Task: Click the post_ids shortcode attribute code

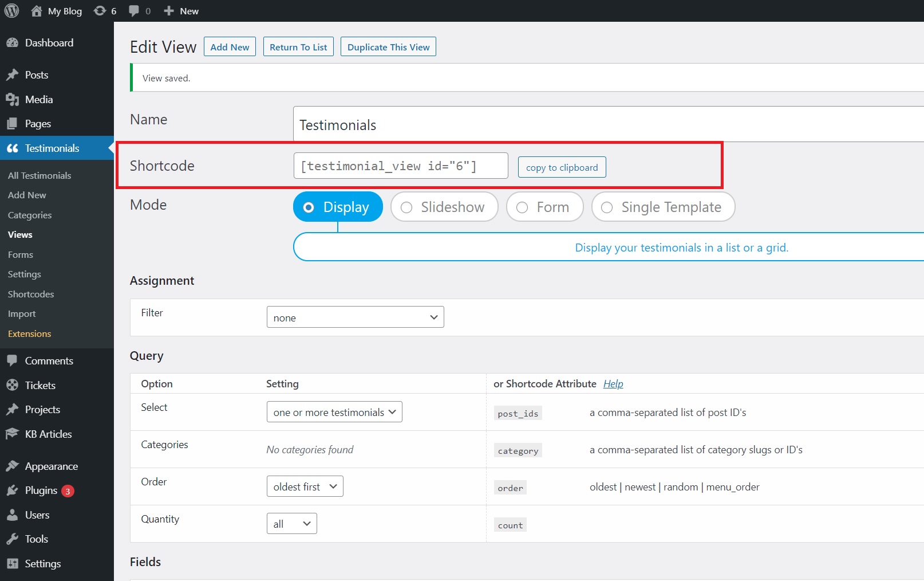Action: [518, 413]
